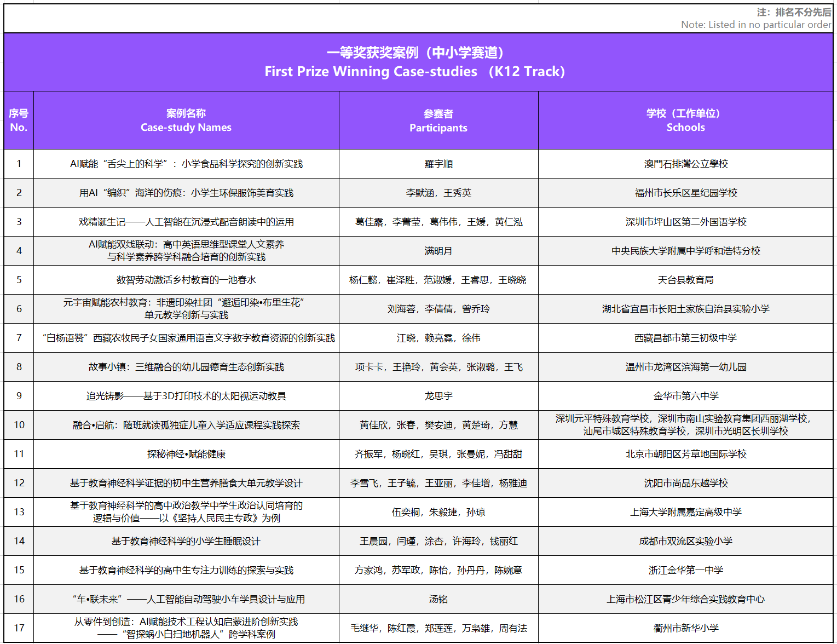The image size is (837, 644).
Task: Select participant cell 龙思宇
Action: [x=438, y=396]
